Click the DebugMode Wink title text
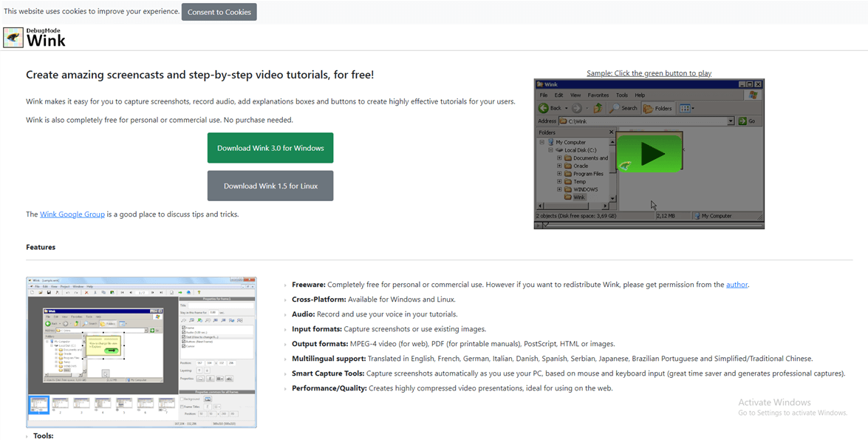Viewport: 868px width, 440px height. [x=46, y=38]
